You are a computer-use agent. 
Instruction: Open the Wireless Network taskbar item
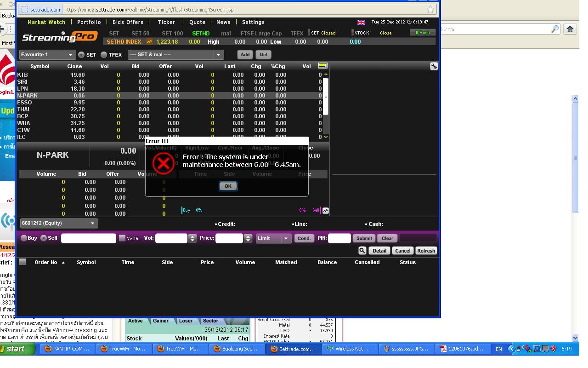click(x=349, y=349)
